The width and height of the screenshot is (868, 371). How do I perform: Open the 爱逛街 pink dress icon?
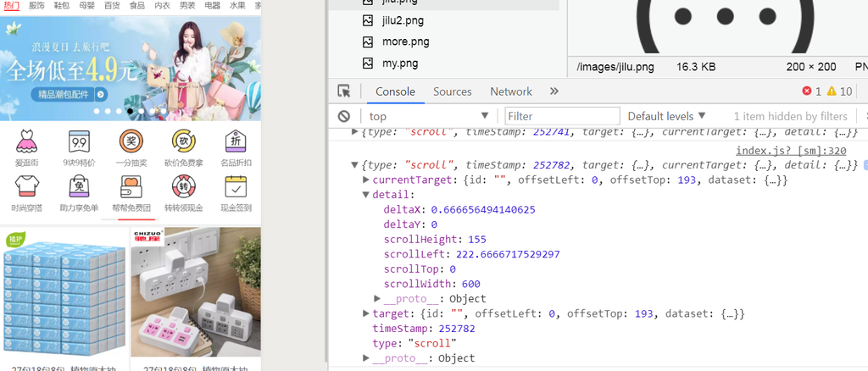pyautogui.click(x=26, y=141)
